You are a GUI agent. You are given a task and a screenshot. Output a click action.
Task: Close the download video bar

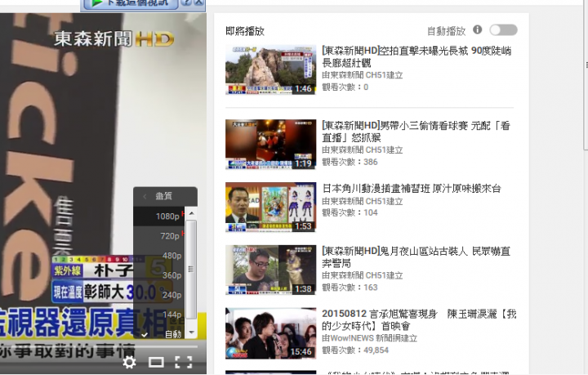point(198,2)
